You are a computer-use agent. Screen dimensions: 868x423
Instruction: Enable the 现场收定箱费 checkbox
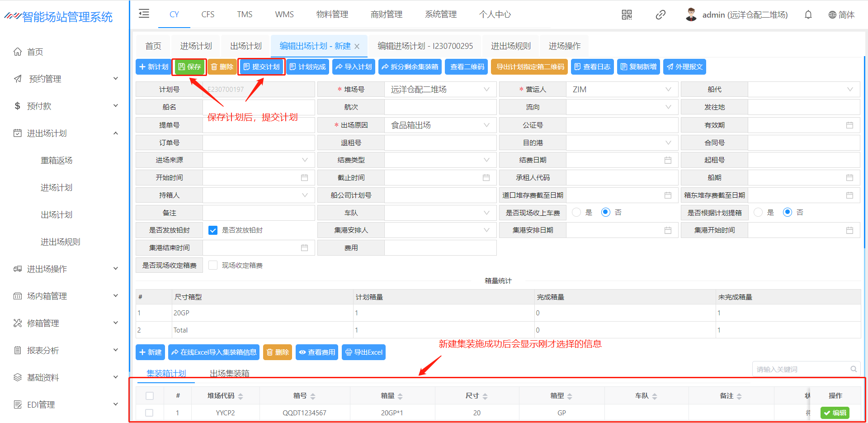click(x=213, y=266)
